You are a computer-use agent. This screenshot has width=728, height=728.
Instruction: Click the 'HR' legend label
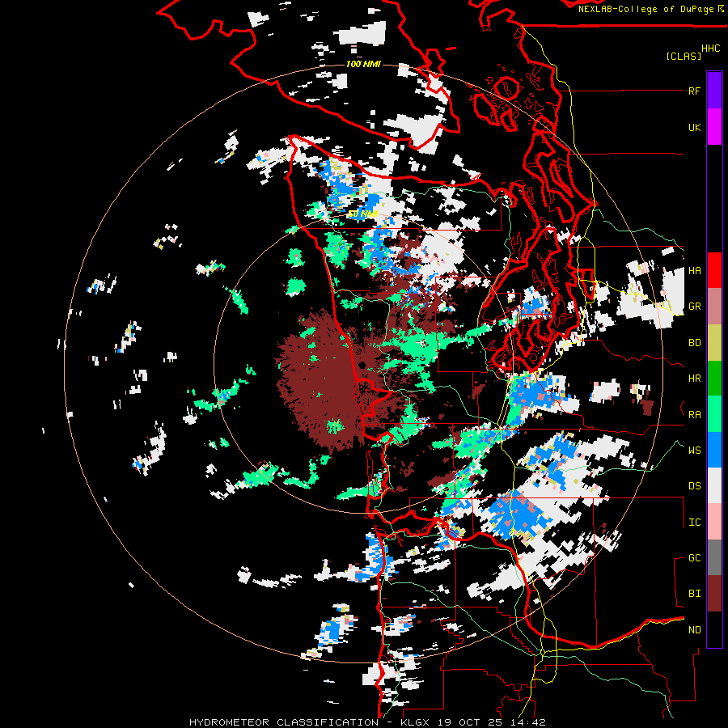694,379
